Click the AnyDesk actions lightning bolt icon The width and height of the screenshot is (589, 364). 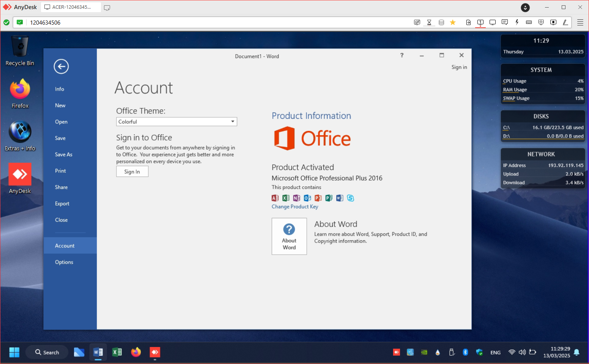(x=517, y=22)
